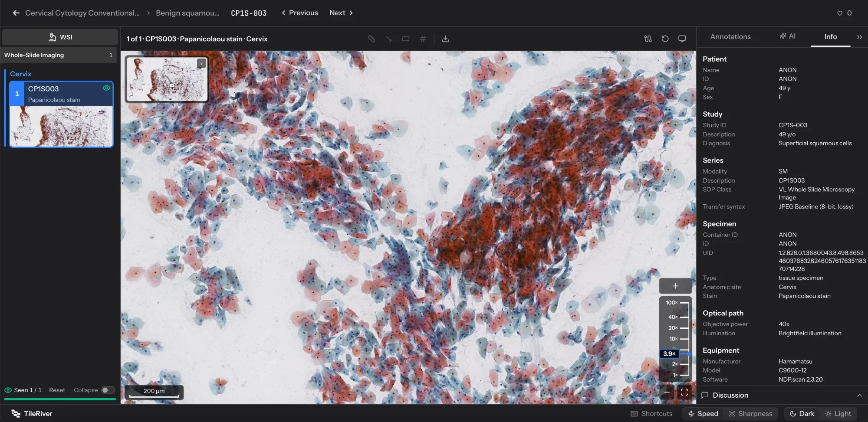Open keyboard Shortcuts
Image resolution: width=868 pixels, height=422 pixels.
pos(651,414)
